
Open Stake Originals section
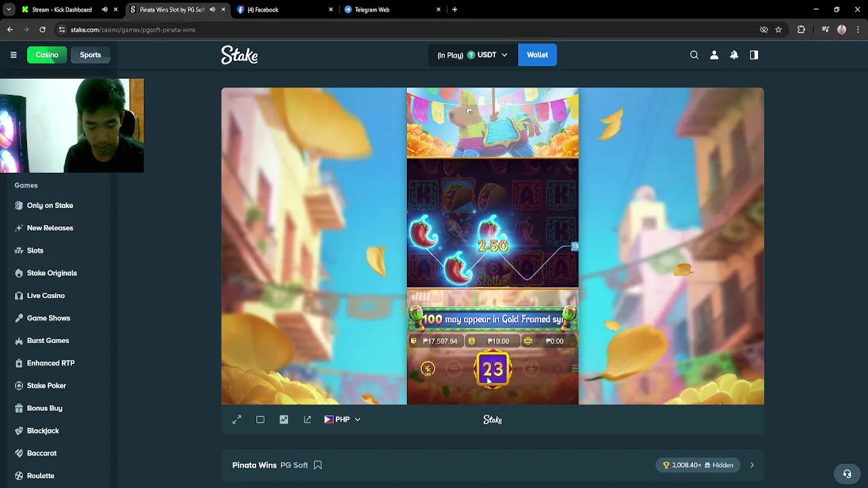click(x=52, y=273)
